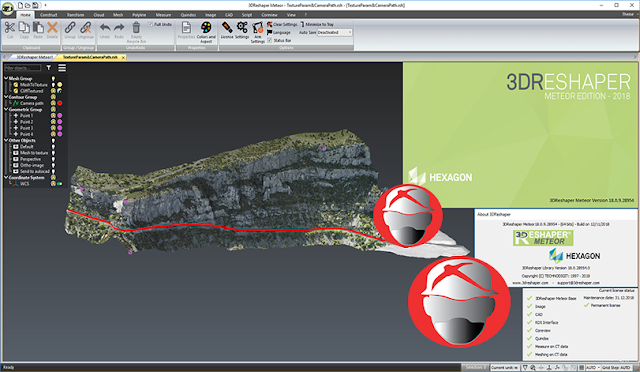
Task: Toggle visibility bulb of CliffTextured
Action: tap(53, 91)
